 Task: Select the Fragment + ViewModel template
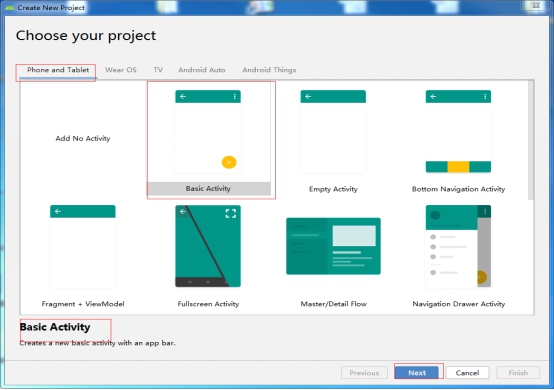pyautogui.click(x=83, y=246)
